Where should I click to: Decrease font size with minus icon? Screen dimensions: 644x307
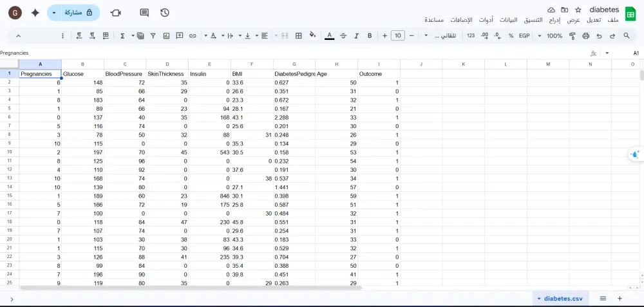click(412, 35)
